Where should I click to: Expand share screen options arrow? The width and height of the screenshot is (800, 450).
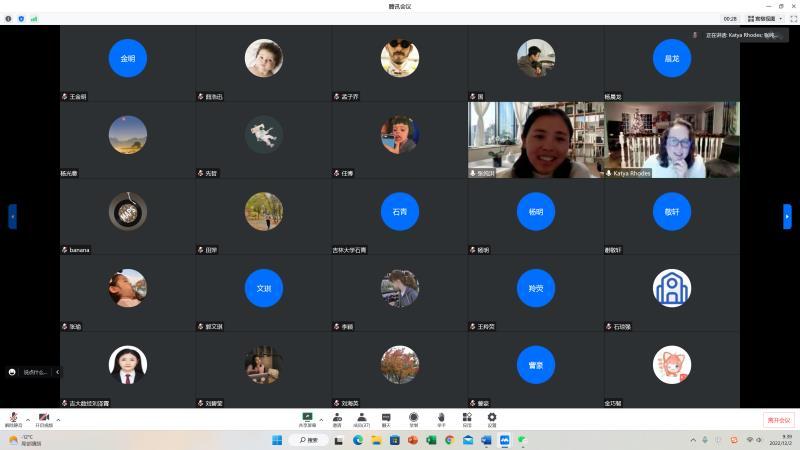[x=321, y=419]
